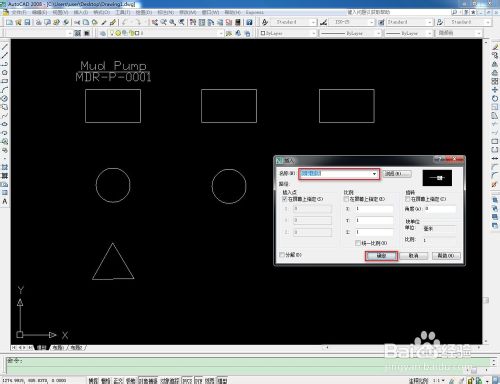Screen dimensions: 500x384
Task: Toggle Polar tracking in status bar
Action: pos(130,380)
